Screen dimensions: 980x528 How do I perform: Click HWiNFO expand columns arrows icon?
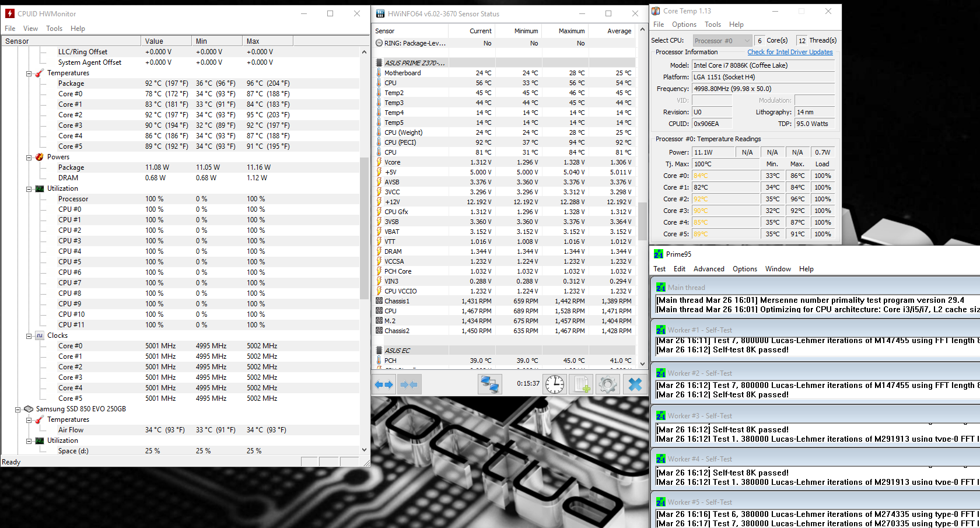tap(384, 384)
